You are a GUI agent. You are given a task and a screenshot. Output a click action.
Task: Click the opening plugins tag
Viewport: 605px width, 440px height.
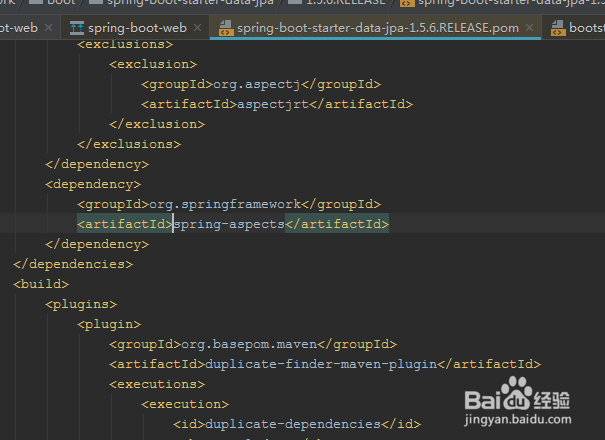tap(81, 305)
